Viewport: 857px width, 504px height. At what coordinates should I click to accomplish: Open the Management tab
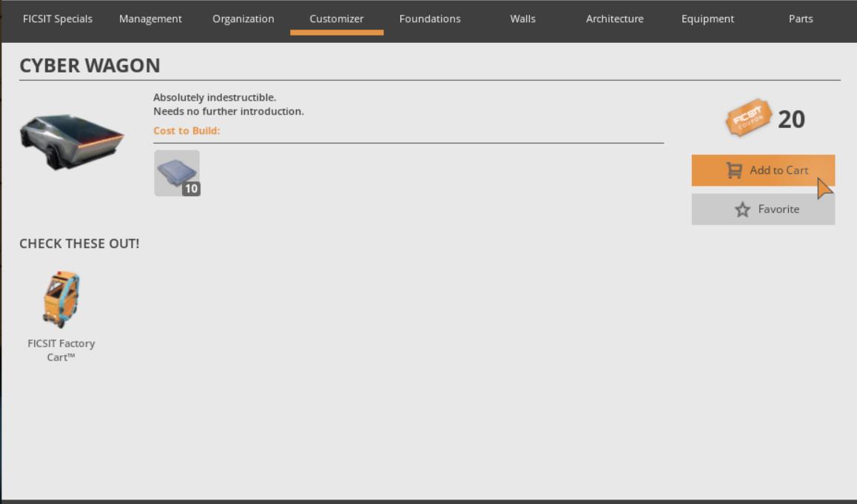coord(150,19)
